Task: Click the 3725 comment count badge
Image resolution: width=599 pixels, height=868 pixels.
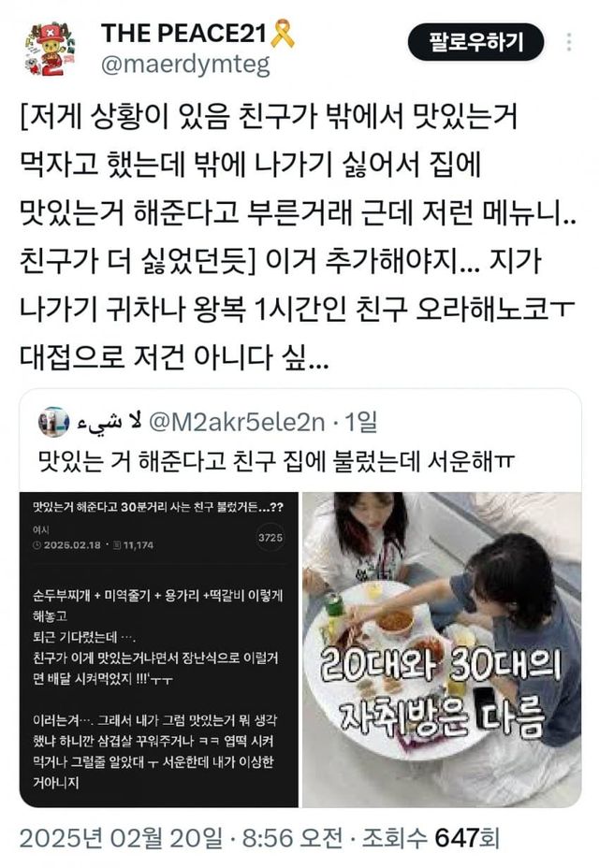Action: point(270,538)
